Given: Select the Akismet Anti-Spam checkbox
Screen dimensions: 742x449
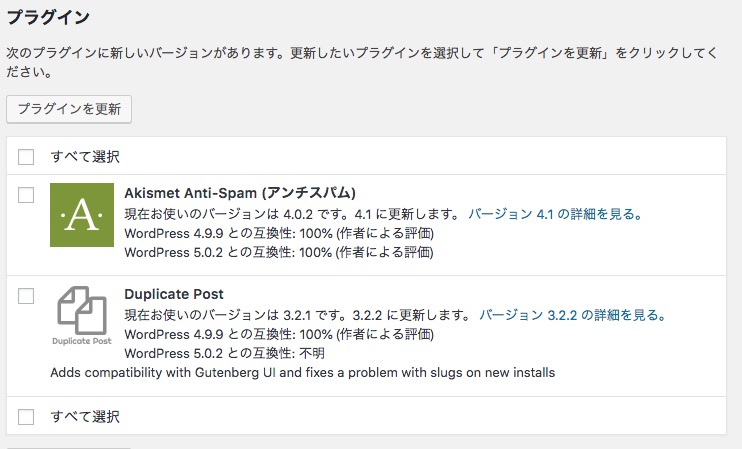Looking at the screenshot, I should (x=26, y=194).
